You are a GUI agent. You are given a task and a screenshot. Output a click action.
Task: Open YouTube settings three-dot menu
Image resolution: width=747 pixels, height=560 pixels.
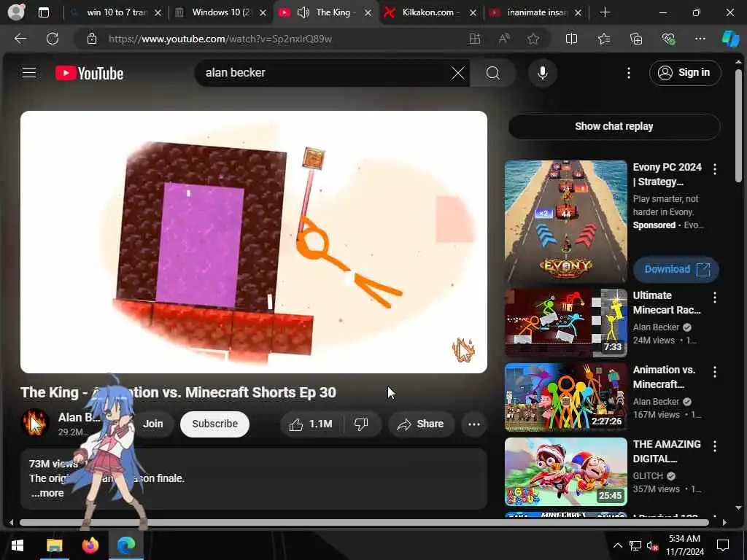point(629,73)
